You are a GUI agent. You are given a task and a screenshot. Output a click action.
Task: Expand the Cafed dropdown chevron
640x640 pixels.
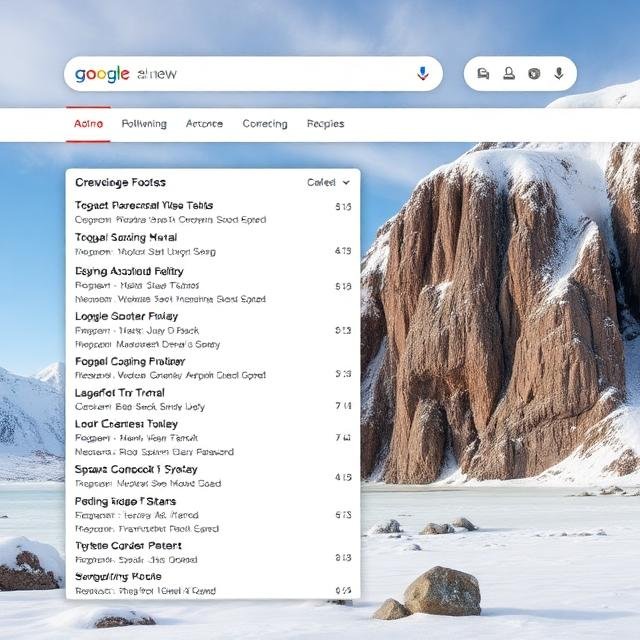click(x=346, y=183)
